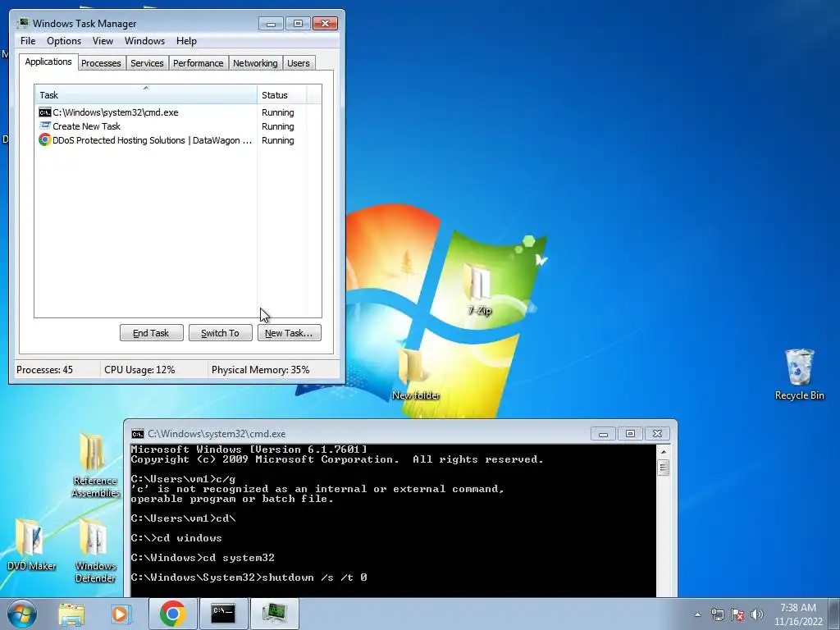Switch to the Services tab
This screenshot has width=840, height=630.
pos(147,63)
